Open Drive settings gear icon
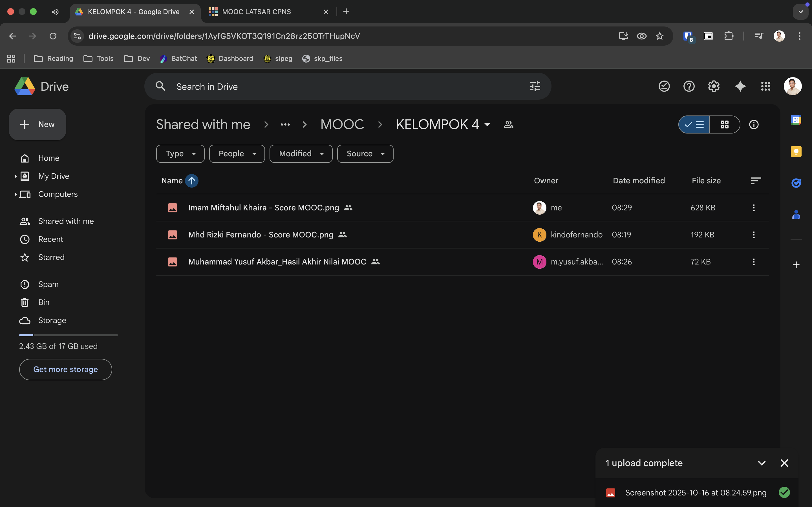The image size is (812, 507). click(x=714, y=86)
